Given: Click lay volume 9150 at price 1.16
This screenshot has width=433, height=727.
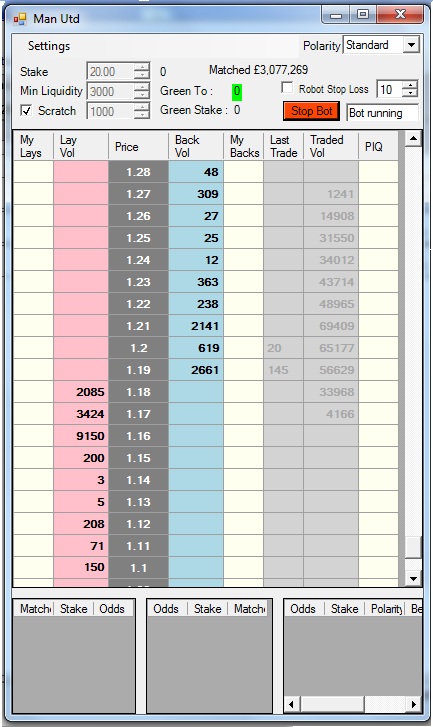Looking at the screenshot, I should [81, 436].
